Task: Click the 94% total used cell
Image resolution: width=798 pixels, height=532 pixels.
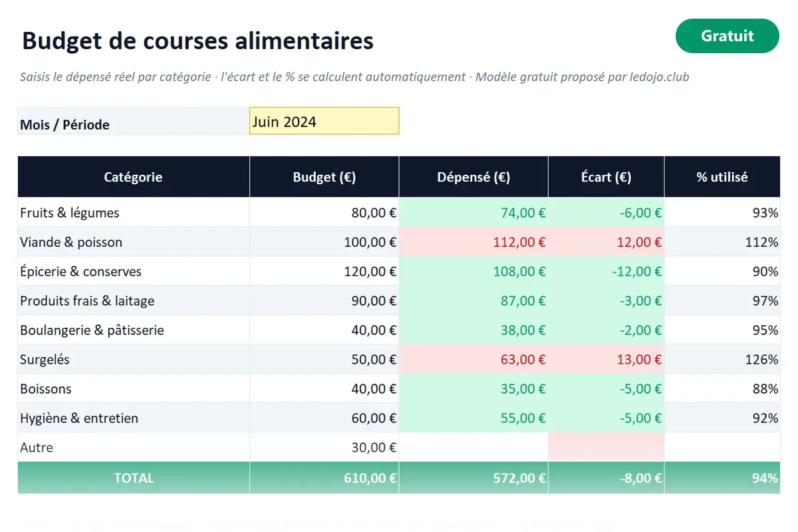Action: pos(722,477)
